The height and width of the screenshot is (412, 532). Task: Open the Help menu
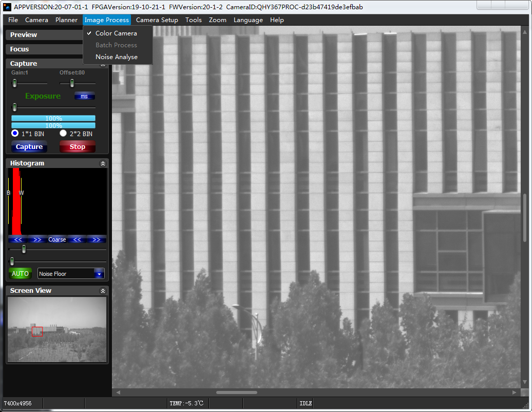click(x=277, y=20)
